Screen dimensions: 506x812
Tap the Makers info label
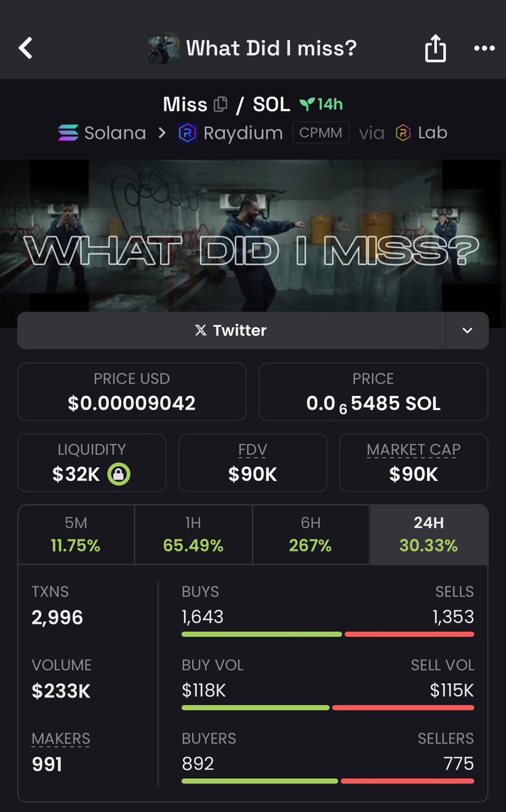point(61,739)
